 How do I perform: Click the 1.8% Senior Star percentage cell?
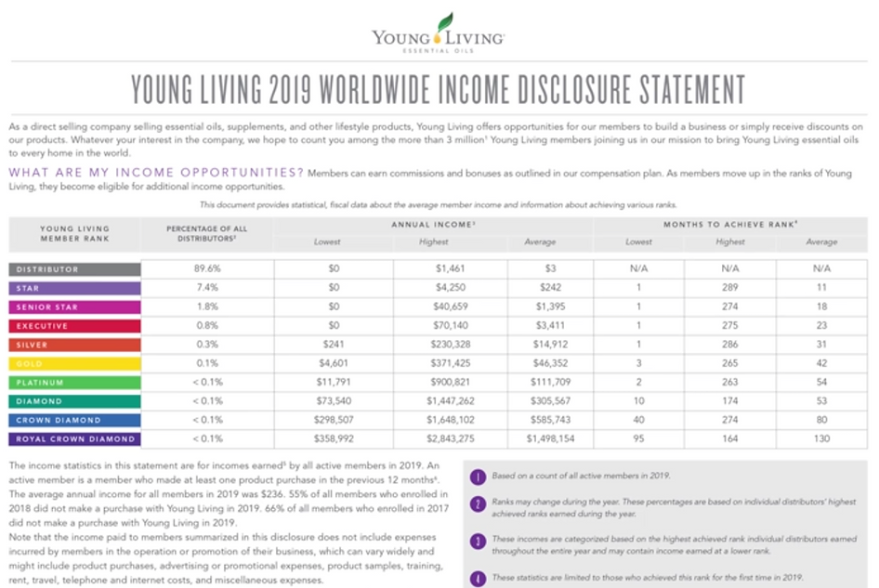point(207,307)
